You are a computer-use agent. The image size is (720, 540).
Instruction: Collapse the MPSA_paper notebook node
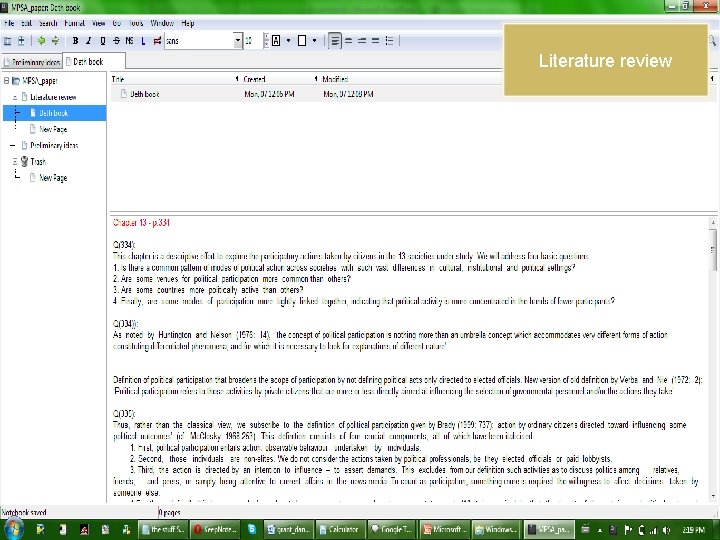[6, 81]
